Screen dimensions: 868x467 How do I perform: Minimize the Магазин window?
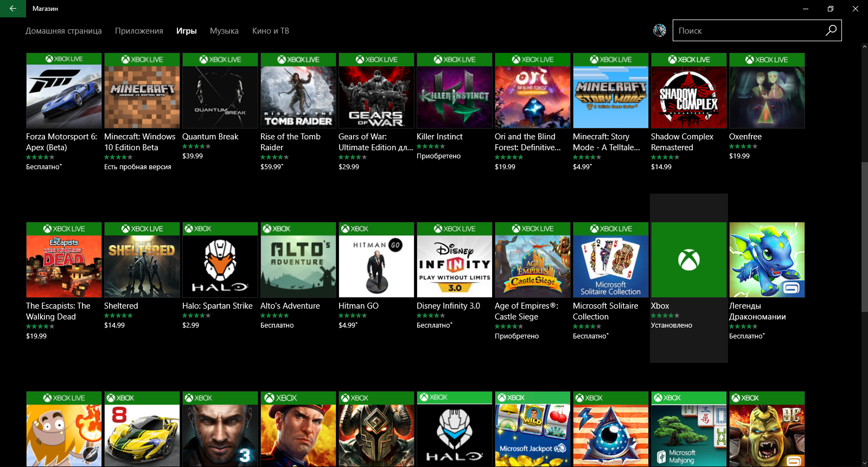[x=806, y=9]
